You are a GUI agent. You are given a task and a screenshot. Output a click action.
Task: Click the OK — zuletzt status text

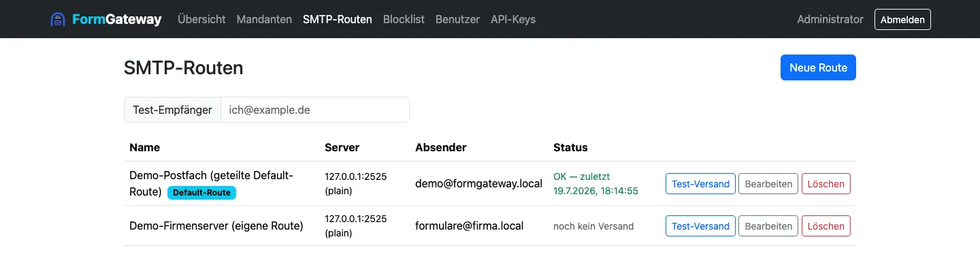[x=595, y=183]
